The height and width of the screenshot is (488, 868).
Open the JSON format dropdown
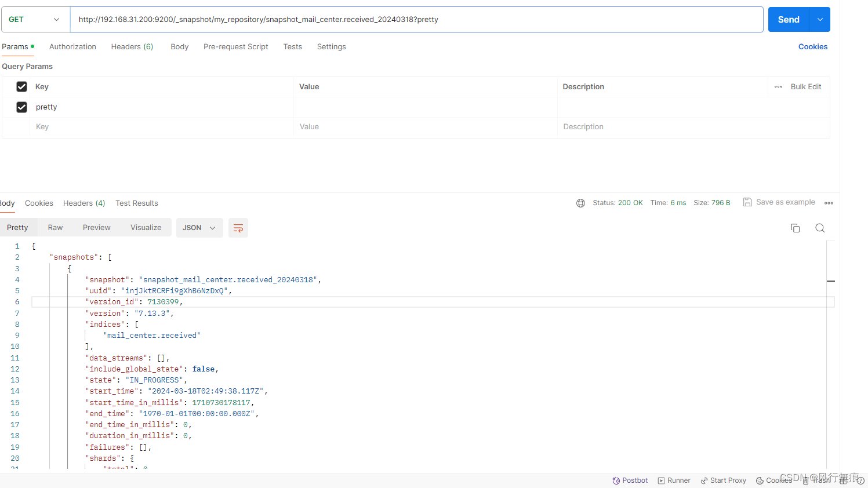pyautogui.click(x=199, y=228)
